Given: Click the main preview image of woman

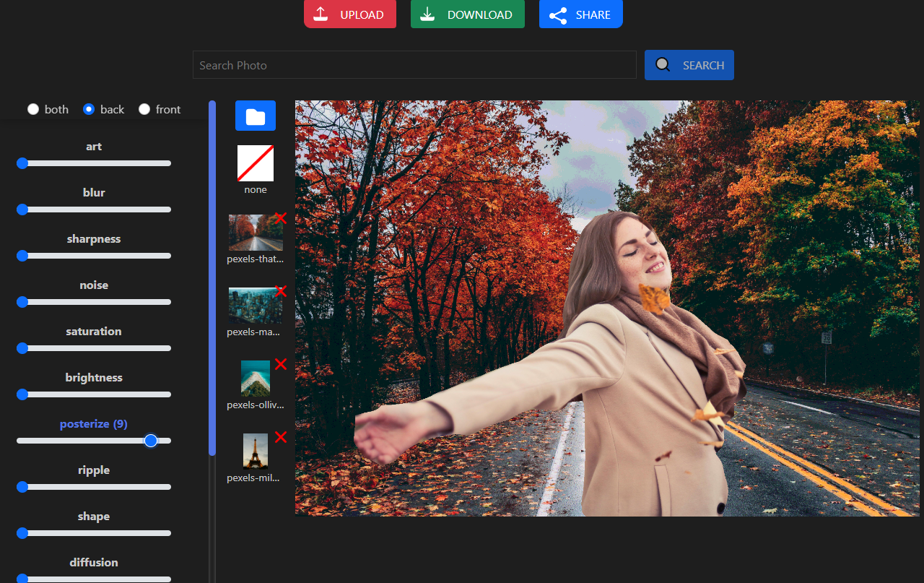Looking at the screenshot, I should 607,308.
